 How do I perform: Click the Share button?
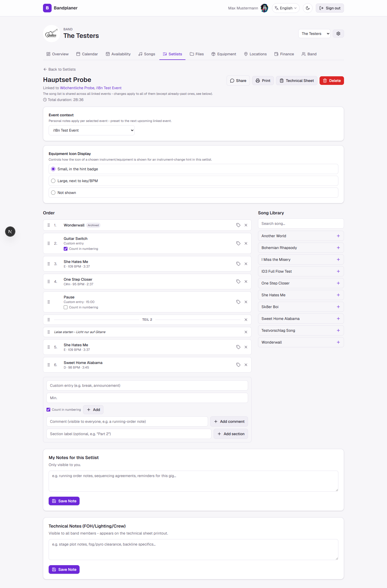click(x=238, y=81)
